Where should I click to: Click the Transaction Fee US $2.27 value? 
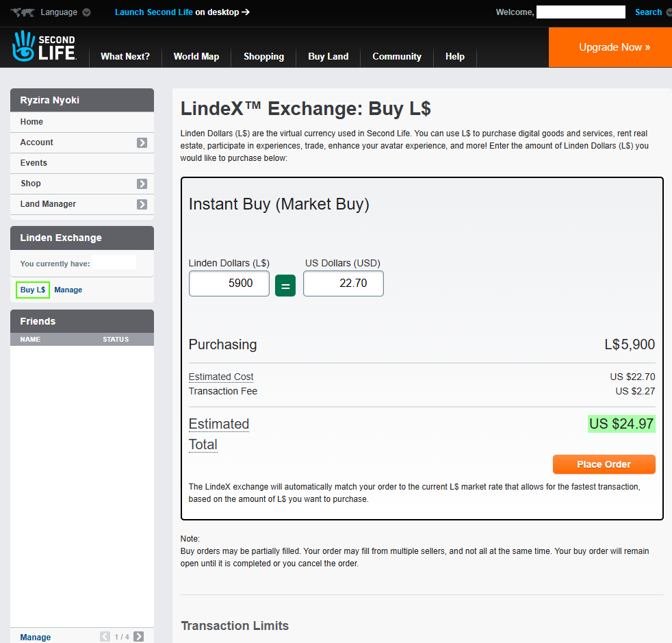[635, 391]
